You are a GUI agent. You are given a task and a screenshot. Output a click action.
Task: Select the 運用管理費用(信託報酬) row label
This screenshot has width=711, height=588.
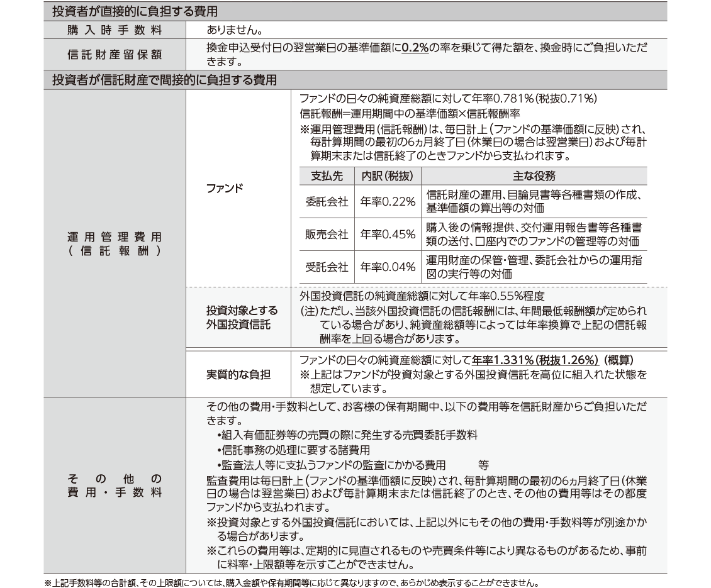coord(115,243)
